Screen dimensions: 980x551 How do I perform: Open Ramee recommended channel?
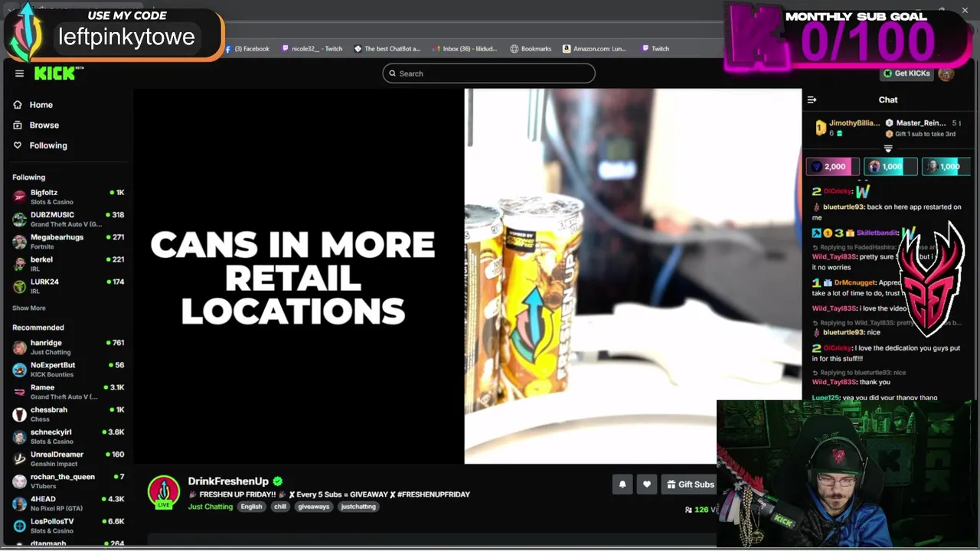[68, 392]
